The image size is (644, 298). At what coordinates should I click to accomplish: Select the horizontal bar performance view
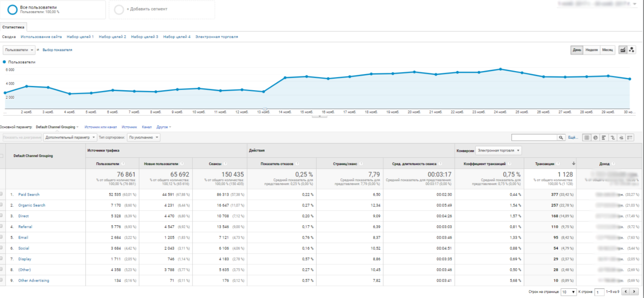pos(604,138)
